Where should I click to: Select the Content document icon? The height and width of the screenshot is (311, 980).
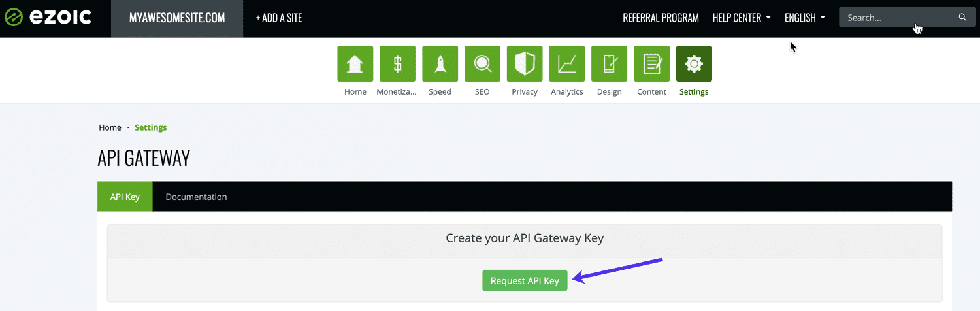[651, 64]
